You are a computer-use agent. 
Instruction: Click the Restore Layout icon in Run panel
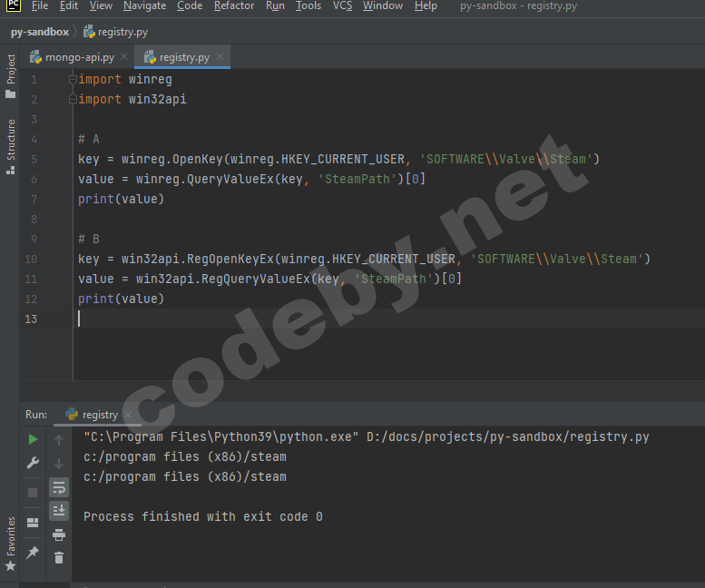coord(33,523)
